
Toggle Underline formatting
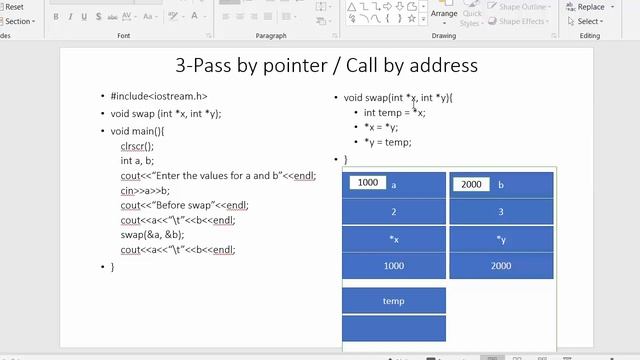[84, 17]
